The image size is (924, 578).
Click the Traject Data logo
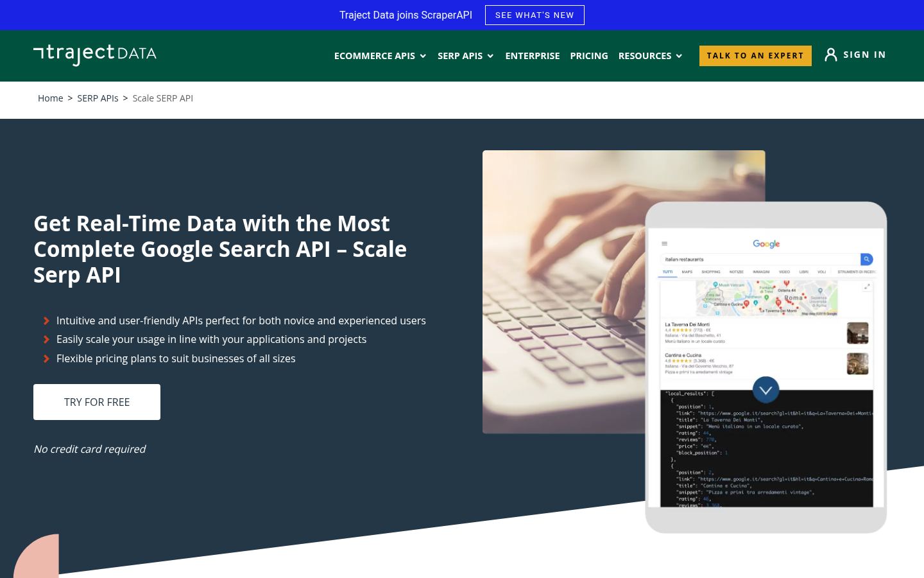coord(95,55)
